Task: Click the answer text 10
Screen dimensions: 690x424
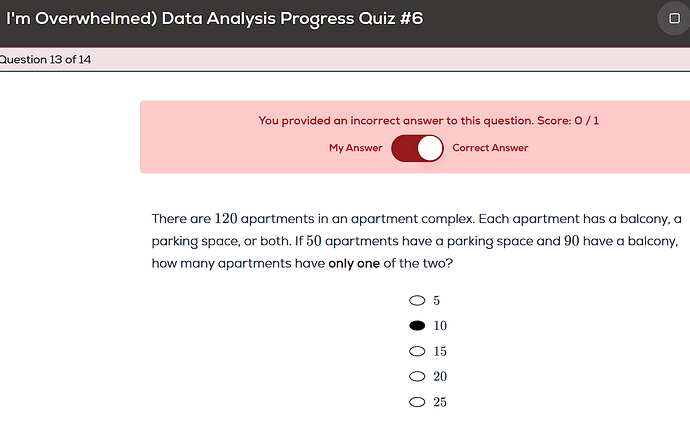Action: [x=440, y=326]
